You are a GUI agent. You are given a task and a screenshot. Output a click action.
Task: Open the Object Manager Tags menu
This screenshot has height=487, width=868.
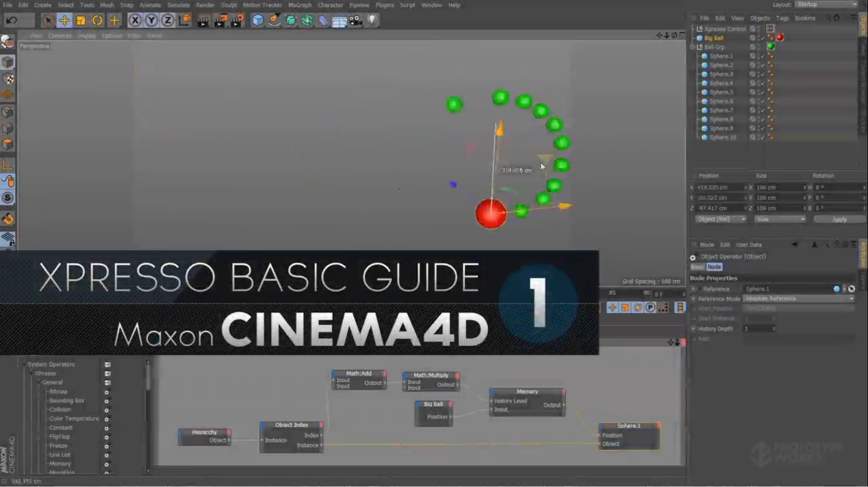pos(782,18)
